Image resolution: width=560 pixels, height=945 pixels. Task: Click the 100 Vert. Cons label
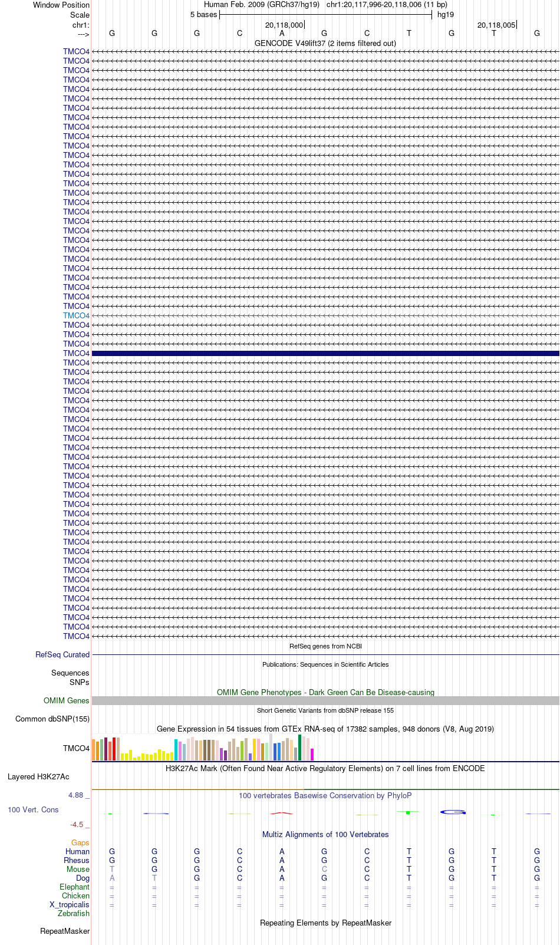tap(33, 809)
